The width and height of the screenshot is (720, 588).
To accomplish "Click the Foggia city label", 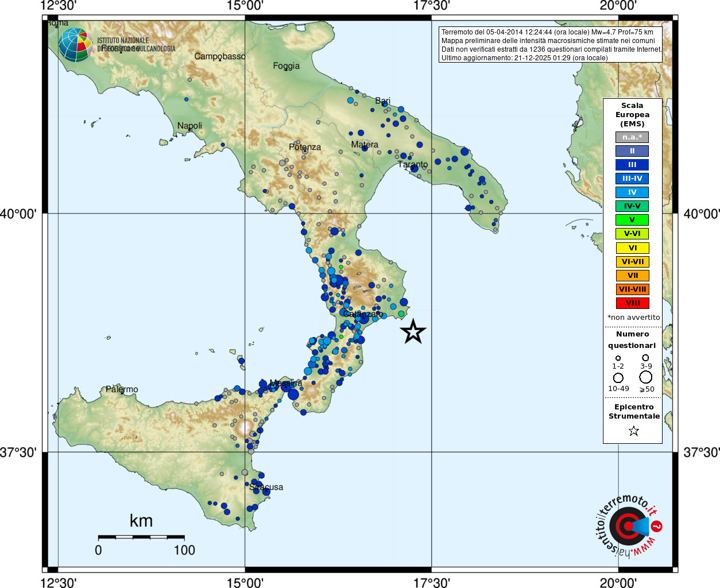I will tap(286, 66).
